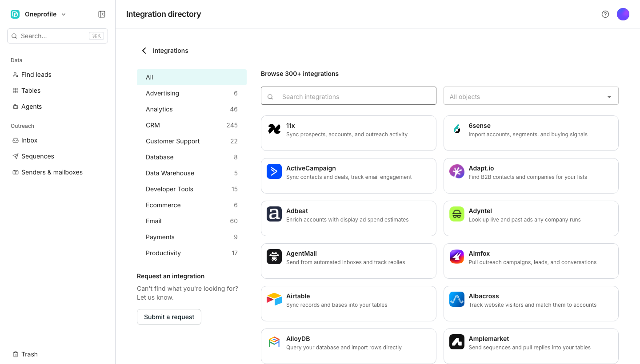Image resolution: width=640 pixels, height=364 pixels.
Task: Open Senders & mailboxes page
Action: click(57, 172)
